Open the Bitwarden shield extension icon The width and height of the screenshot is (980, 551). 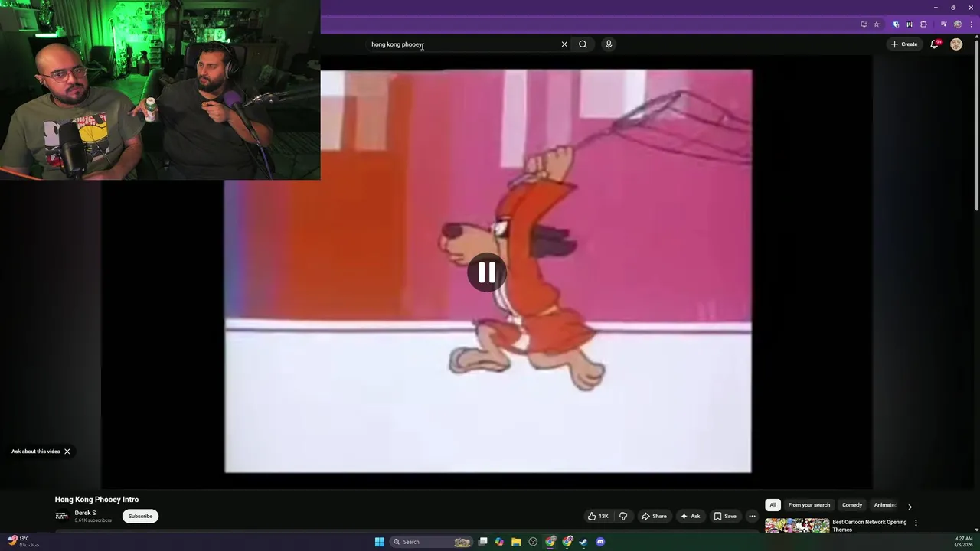pos(896,24)
